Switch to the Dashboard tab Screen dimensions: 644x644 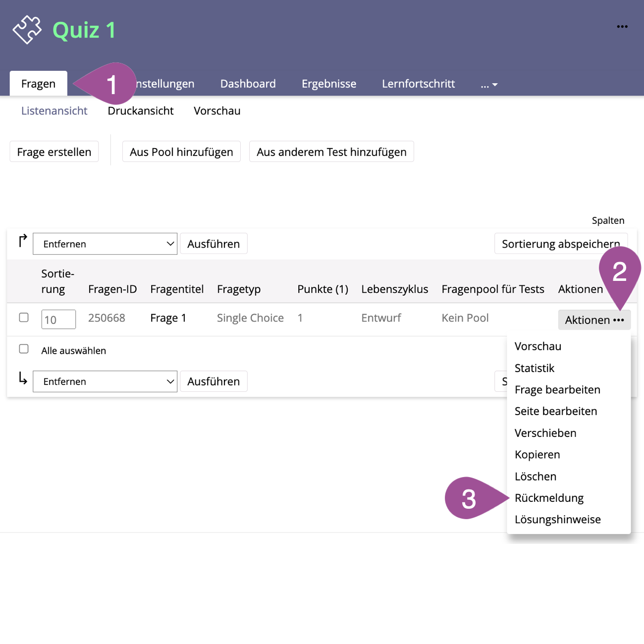(248, 84)
